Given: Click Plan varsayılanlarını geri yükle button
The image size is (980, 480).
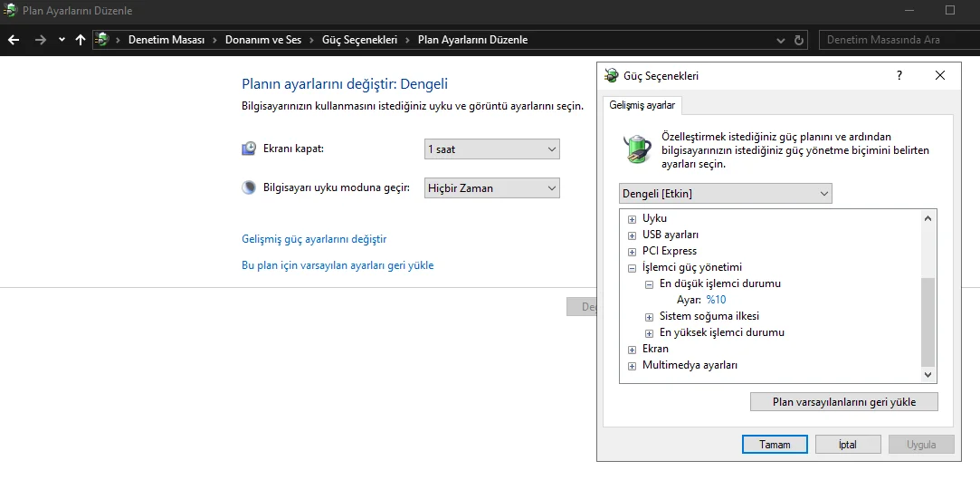Looking at the screenshot, I should point(843,401).
